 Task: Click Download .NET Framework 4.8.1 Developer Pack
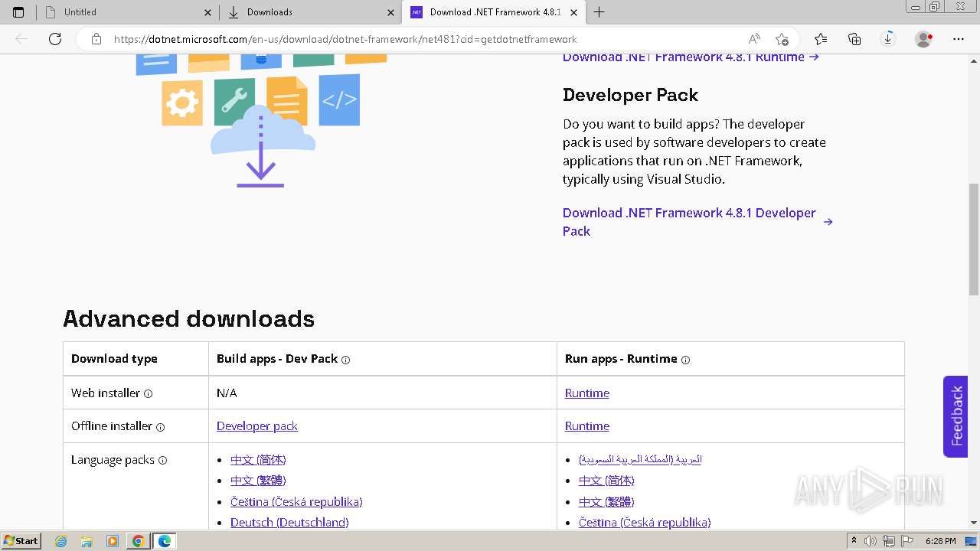pos(697,222)
